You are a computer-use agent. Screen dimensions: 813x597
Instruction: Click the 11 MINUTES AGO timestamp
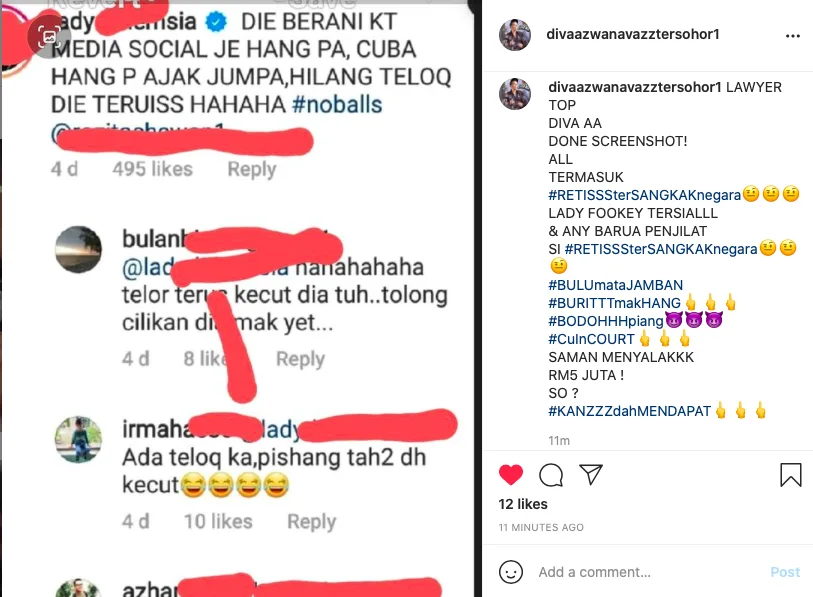point(541,527)
